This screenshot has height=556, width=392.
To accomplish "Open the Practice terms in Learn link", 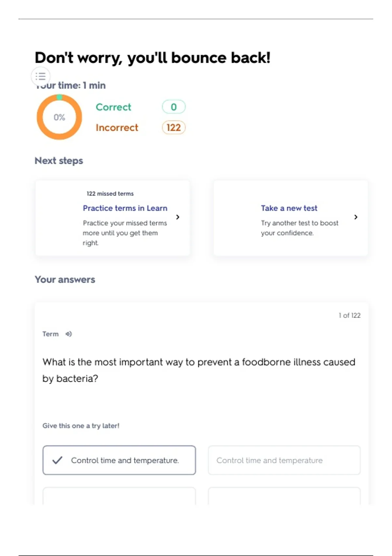I will [125, 208].
